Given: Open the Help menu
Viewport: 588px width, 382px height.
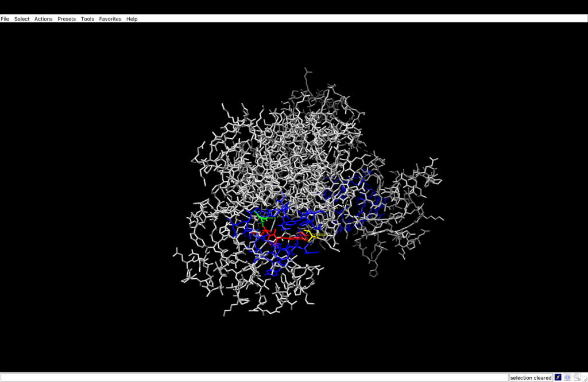Looking at the screenshot, I should (132, 19).
